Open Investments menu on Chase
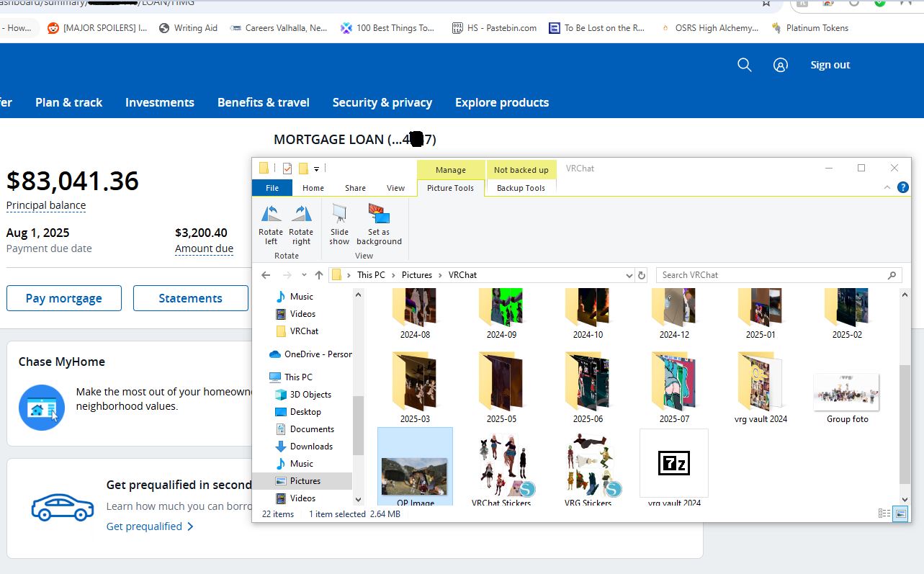 tap(160, 102)
